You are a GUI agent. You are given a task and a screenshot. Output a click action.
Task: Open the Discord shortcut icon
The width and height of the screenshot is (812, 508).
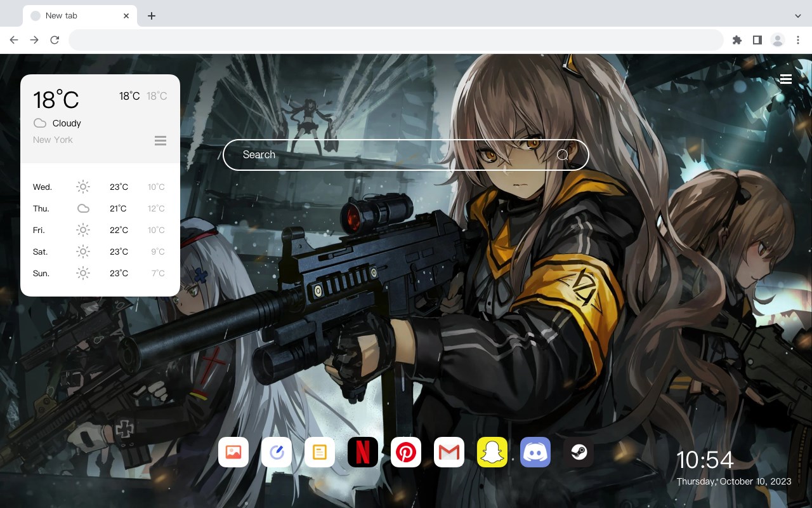pos(535,452)
